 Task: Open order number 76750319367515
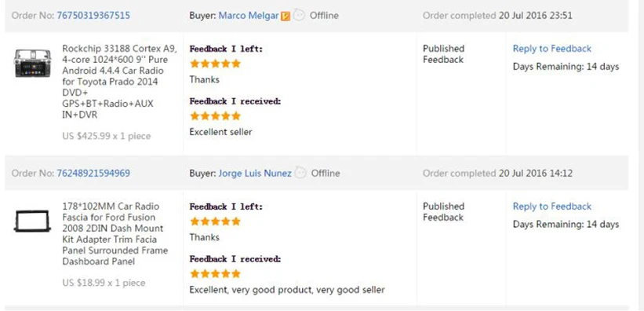point(93,16)
